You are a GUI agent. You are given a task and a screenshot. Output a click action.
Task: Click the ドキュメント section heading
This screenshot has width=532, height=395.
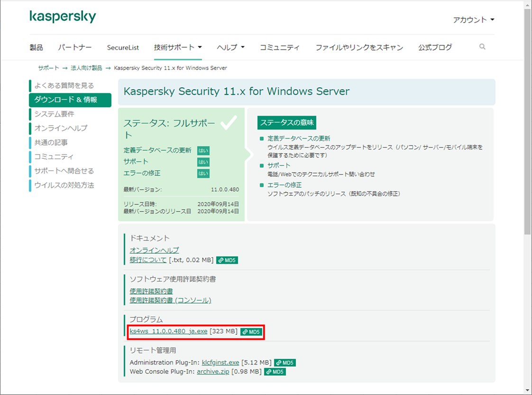coord(150,238)
